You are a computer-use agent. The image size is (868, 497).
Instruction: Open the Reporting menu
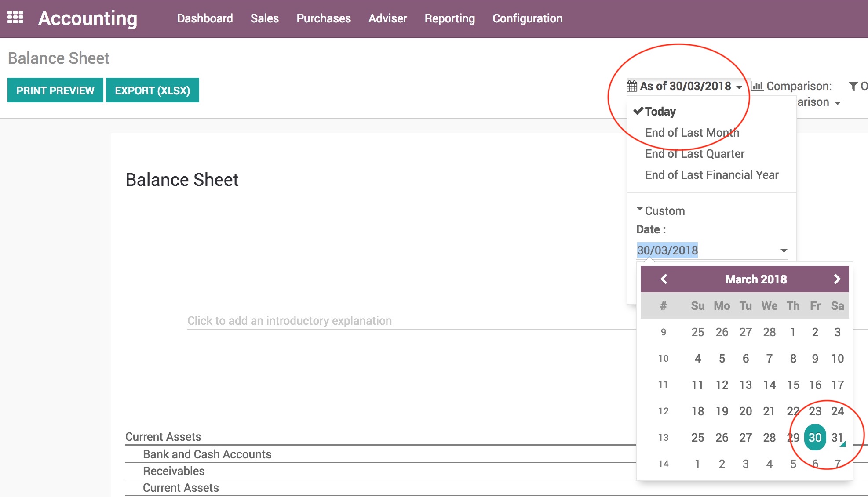[x=449, y=18]
